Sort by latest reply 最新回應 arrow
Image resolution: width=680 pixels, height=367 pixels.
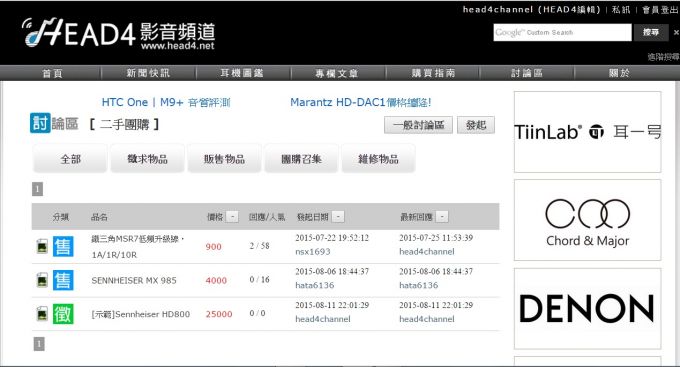442,216
